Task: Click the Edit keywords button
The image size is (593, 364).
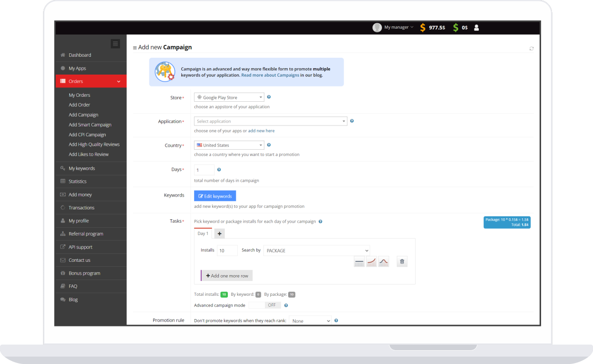Action: tap(215, 196)
